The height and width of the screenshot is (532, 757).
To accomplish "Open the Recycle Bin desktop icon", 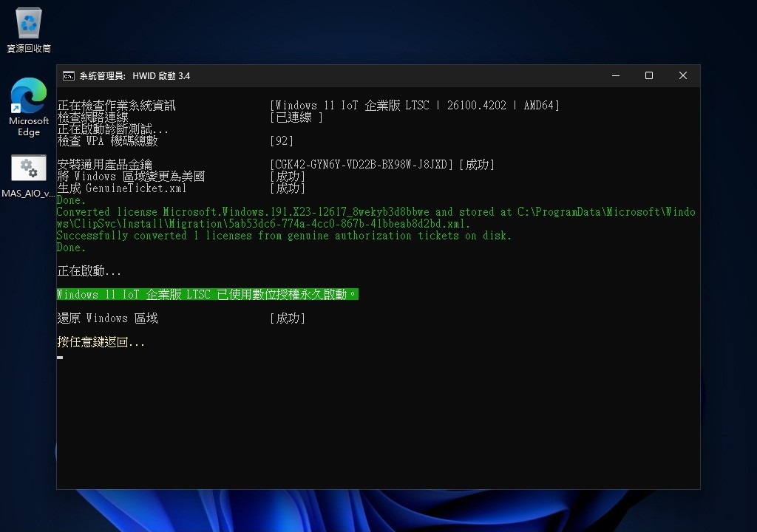I will 29,30.
